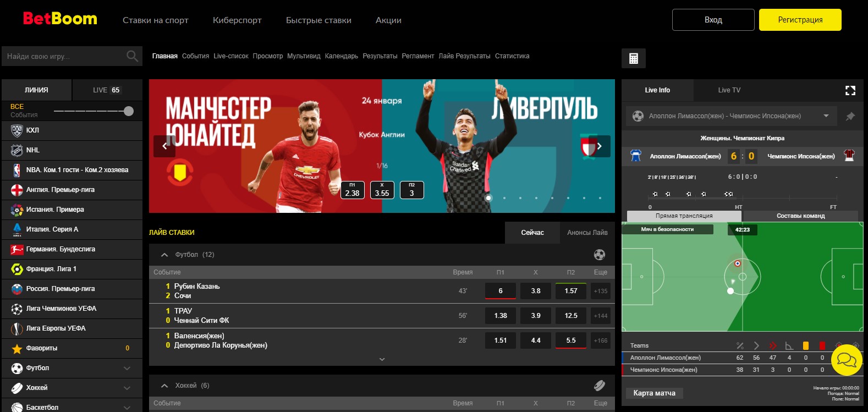Open the bet calculator icon

[634, 58]
